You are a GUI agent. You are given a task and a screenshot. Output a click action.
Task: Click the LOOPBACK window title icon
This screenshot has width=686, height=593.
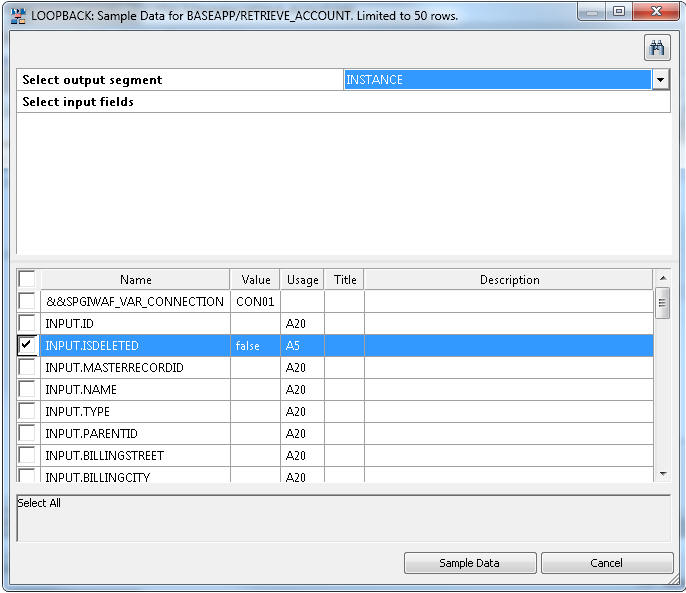coord(18,16)
